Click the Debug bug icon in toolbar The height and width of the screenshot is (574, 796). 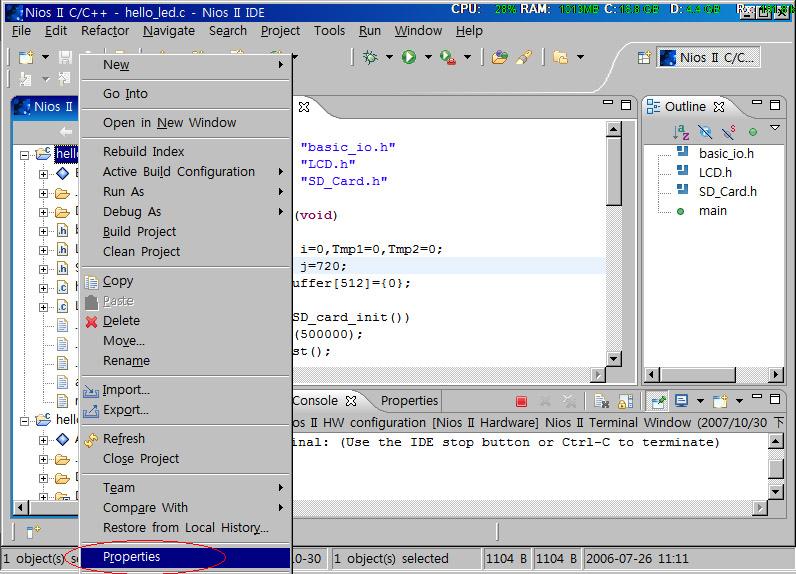click(370, 57)
